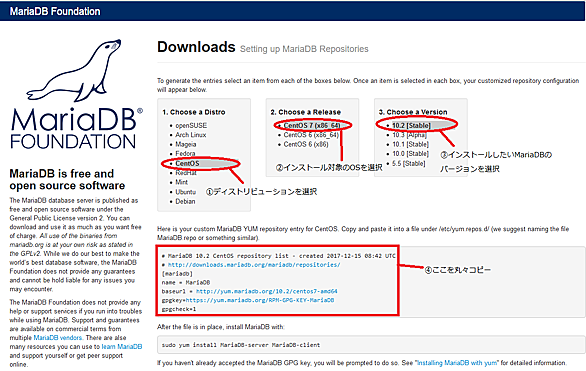Click the 'name = MariaDB' config line
Viewport: 586px width, 371px height.
(186, 282)
